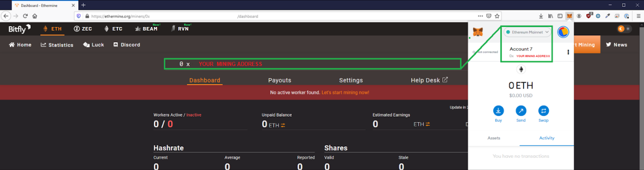
Task: Toggle Estimated Earnings ETH currency switch
Action: 428,124
